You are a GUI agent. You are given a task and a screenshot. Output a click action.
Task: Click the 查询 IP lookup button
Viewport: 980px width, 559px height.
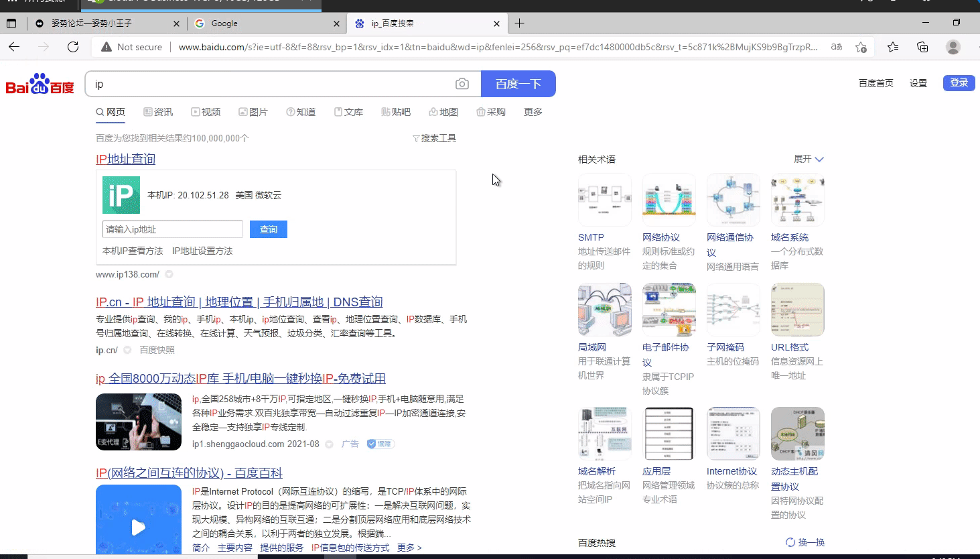click(x=269, y=229)
